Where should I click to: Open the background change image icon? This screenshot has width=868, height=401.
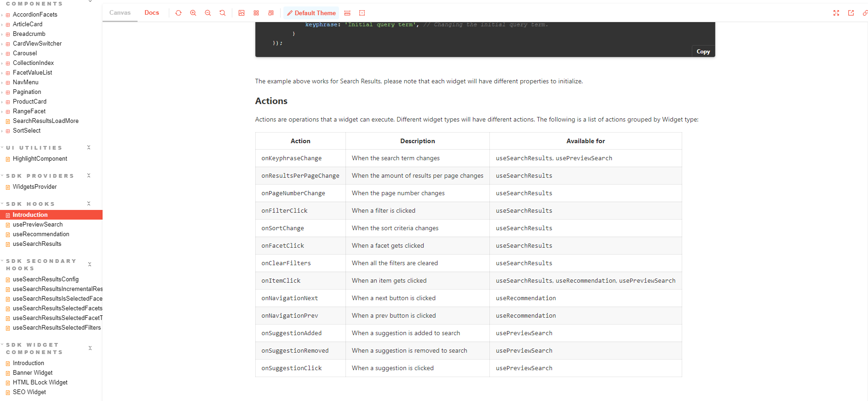pos(241,13)
